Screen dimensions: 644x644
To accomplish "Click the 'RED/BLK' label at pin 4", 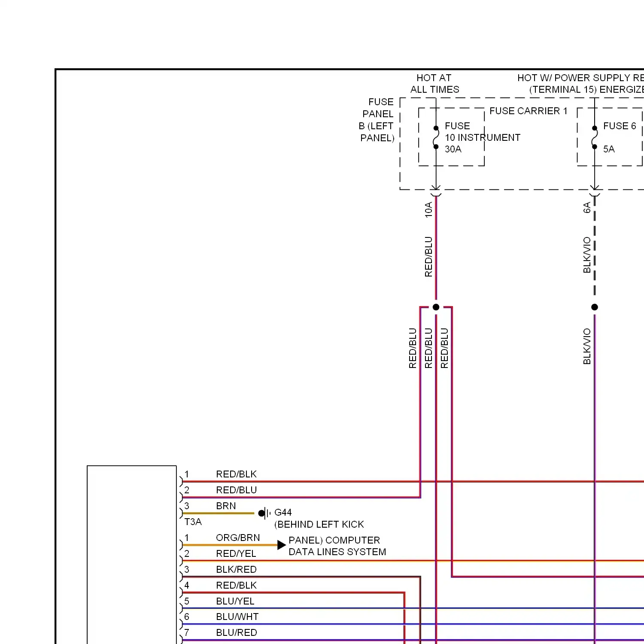I will point(236,585).
